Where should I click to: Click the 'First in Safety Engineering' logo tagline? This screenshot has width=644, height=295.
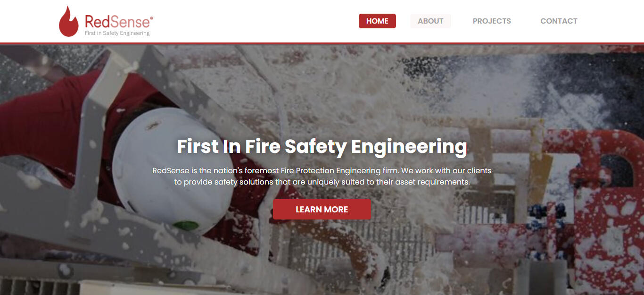[x=117, y=34]
